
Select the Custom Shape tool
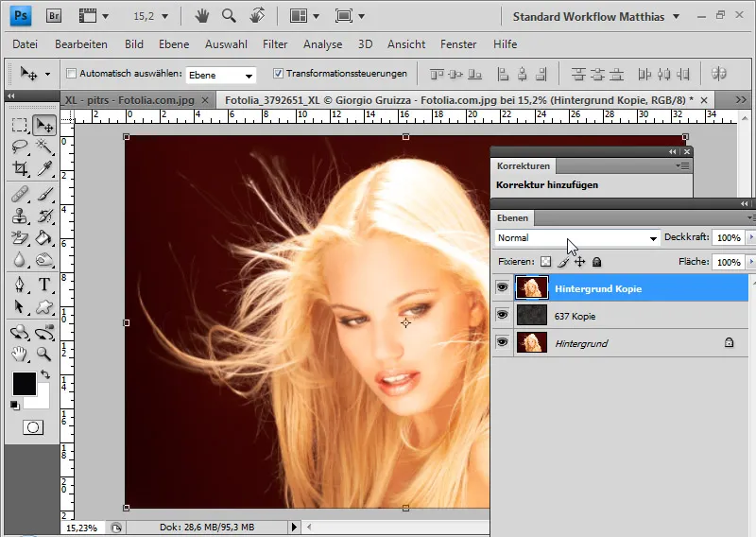[44, 306]
